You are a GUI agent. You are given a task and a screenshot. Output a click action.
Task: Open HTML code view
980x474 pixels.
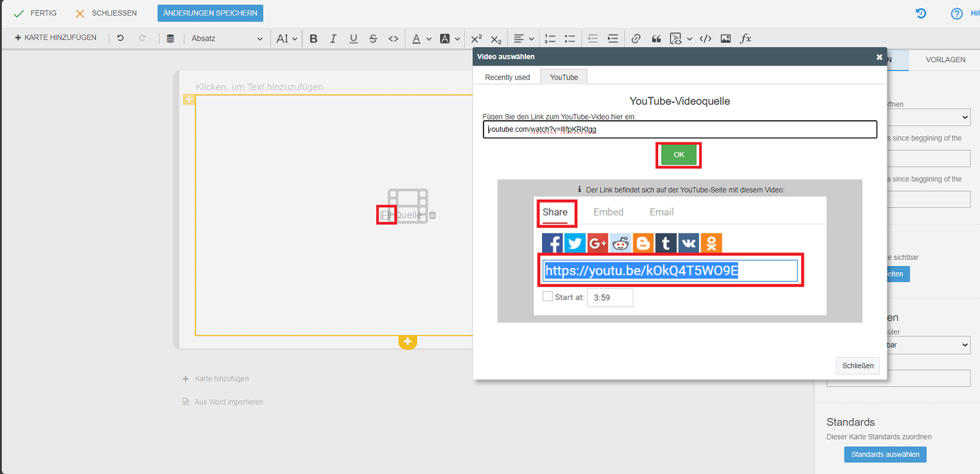point(705,39)
